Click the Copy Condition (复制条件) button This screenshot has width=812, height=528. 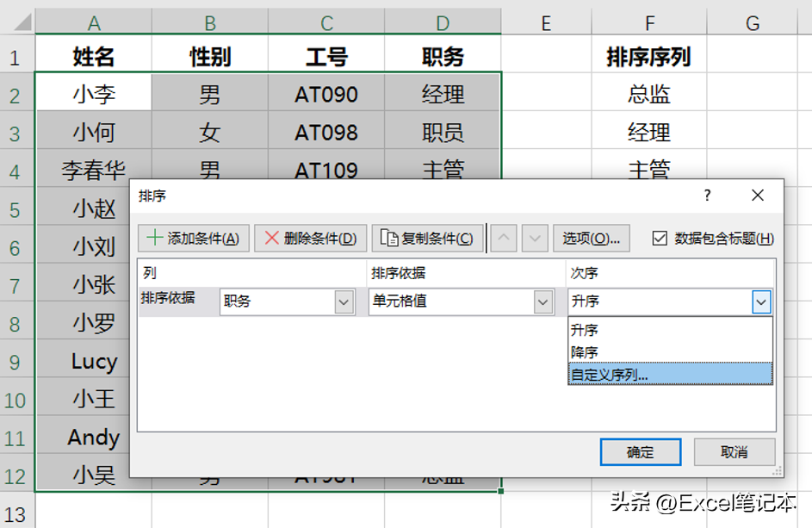(x=427, y=239)
